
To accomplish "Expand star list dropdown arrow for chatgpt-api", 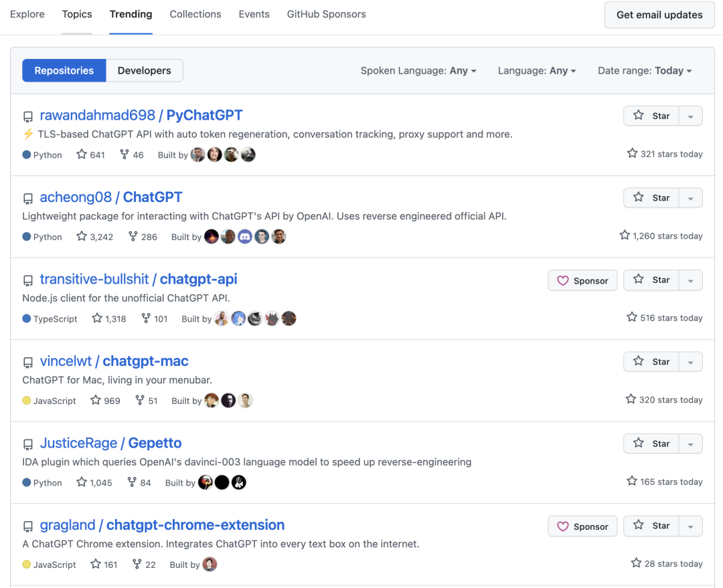I will [691, 280].
